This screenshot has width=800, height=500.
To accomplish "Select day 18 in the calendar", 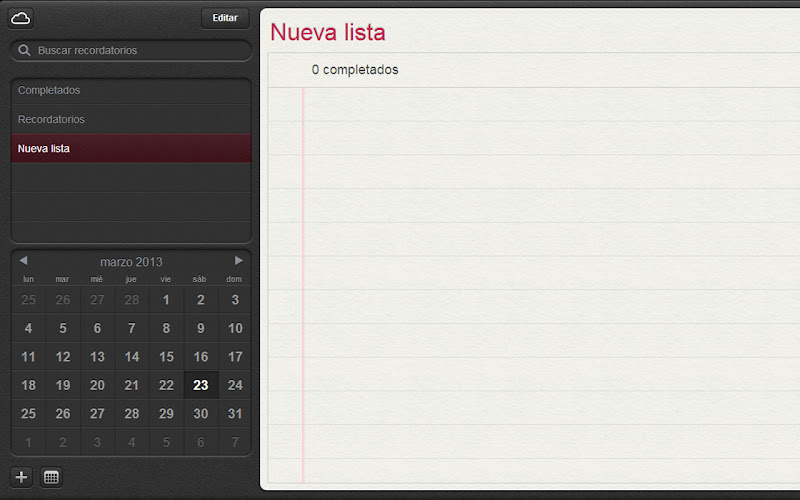I will click(x=29, y=386).
